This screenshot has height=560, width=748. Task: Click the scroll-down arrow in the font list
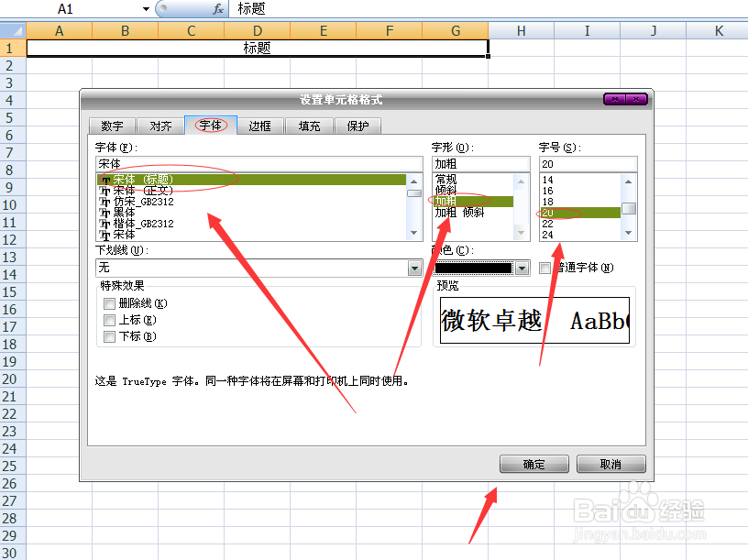[413, 232]
